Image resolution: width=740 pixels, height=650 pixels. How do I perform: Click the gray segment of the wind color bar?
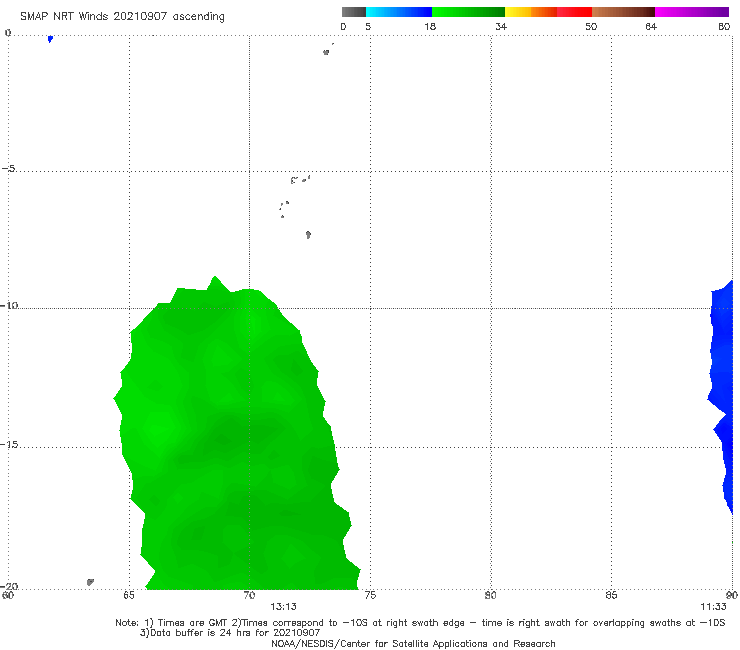(354, 12)
